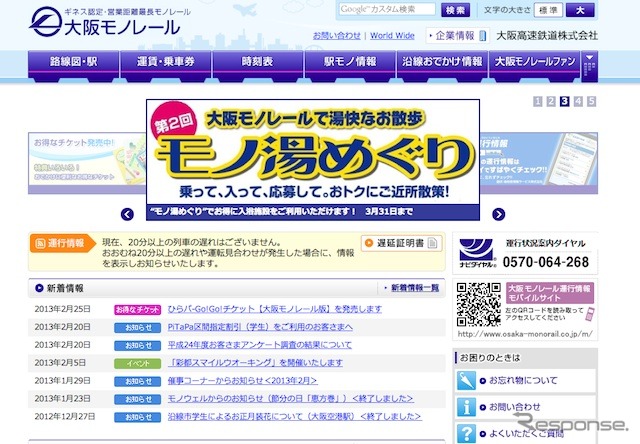
Task: Click the info "i" icon
Action: pos(466,407)
